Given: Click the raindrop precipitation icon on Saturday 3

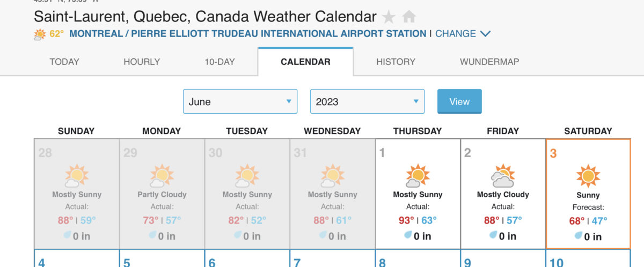Looking at the screenshot, I should 578,236.
